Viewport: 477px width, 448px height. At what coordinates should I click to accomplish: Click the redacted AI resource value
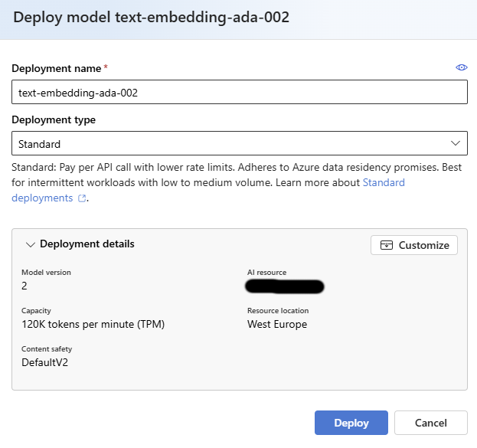284,286
